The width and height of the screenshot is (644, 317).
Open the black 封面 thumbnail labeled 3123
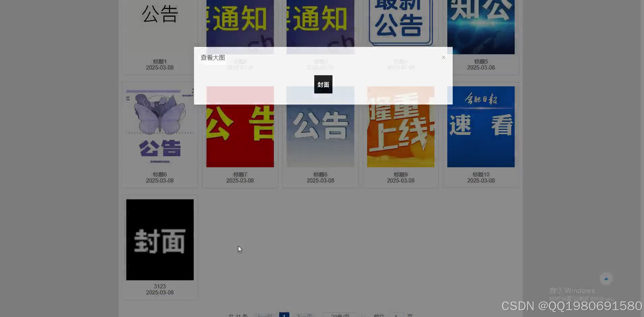pos(160,240)
